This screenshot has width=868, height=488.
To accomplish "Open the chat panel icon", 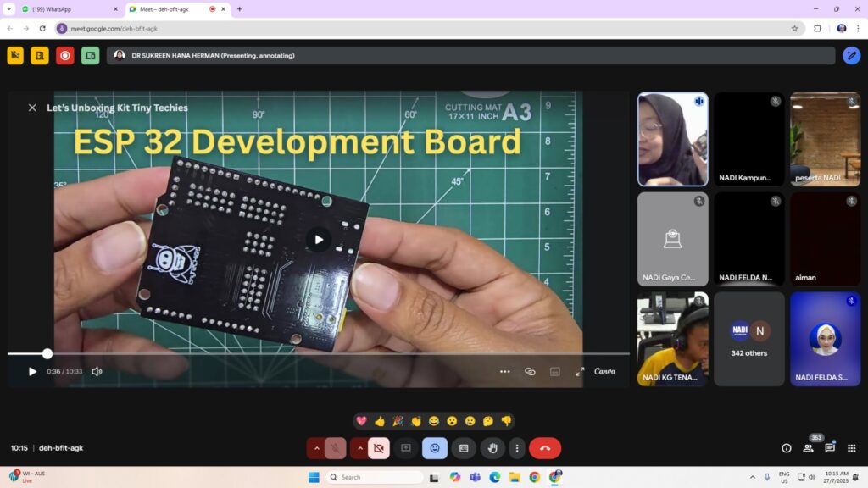I will point(830,448).
